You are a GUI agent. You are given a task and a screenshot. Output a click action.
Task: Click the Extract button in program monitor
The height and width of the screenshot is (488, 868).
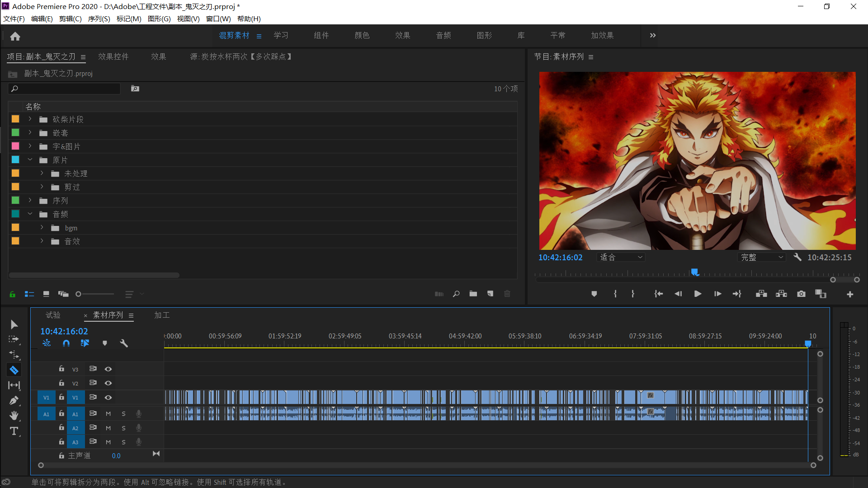781,294
